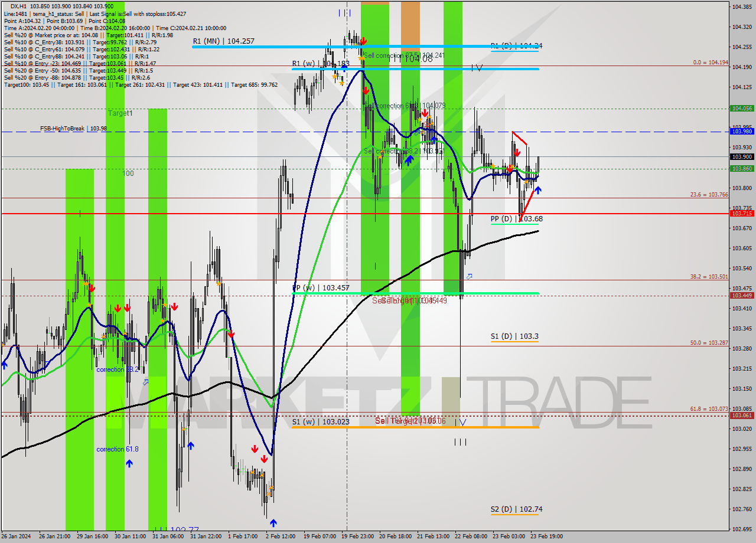Click the 'FSB-HighToBreak | 103.98' label

[73, 128]
